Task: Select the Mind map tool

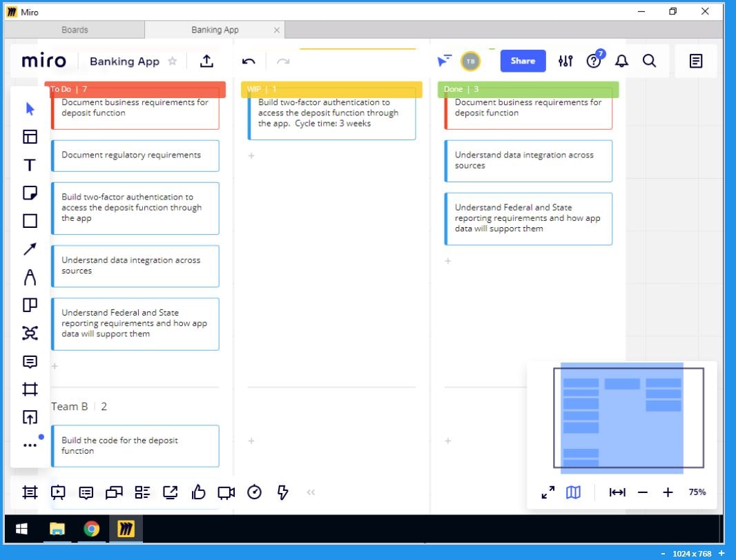Action: (x=30, y=334)
